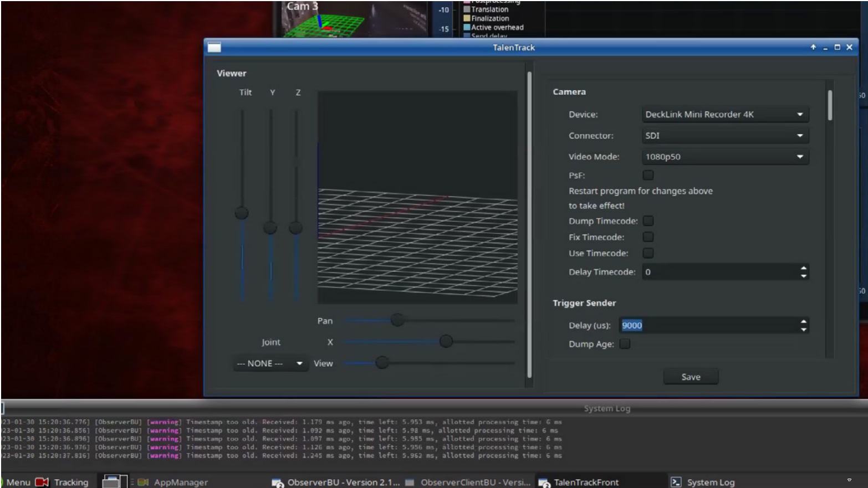Open the TalenTrack window menu icon
868x488 pixels.
coord(214,48)
